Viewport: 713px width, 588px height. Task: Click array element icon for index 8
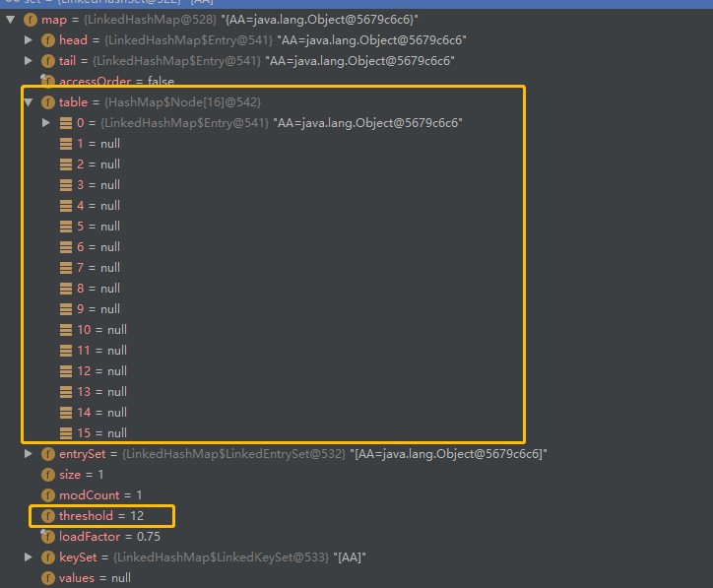click(x=66, y=289)
